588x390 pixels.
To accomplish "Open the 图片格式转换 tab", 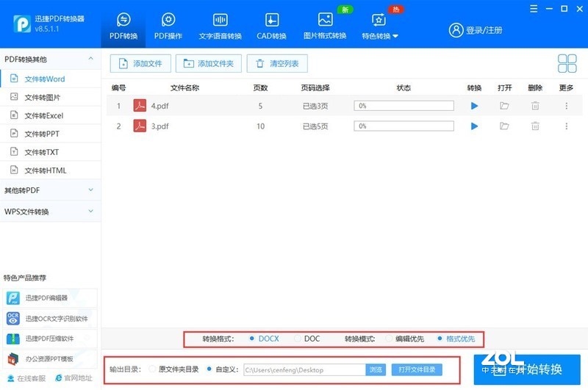I will [325, 26].
